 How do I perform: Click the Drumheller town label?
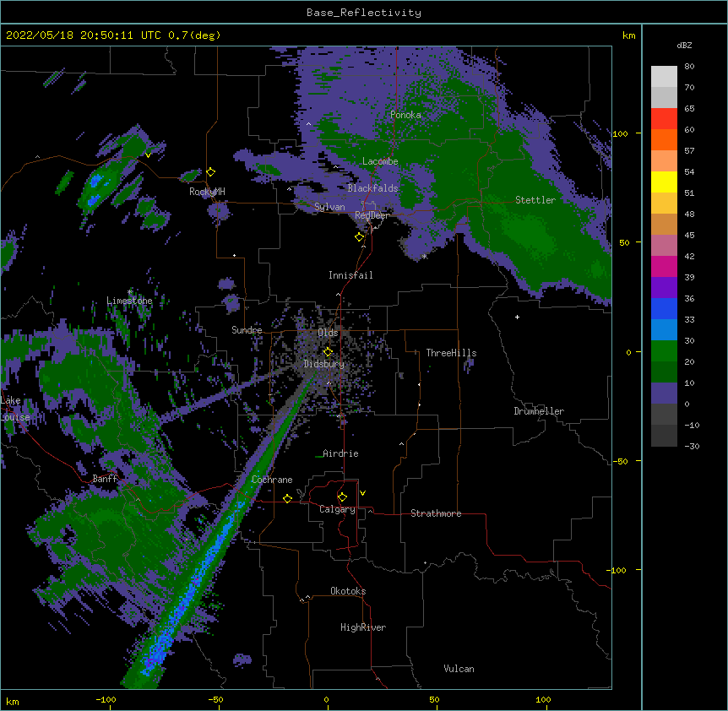pos(539,411)
